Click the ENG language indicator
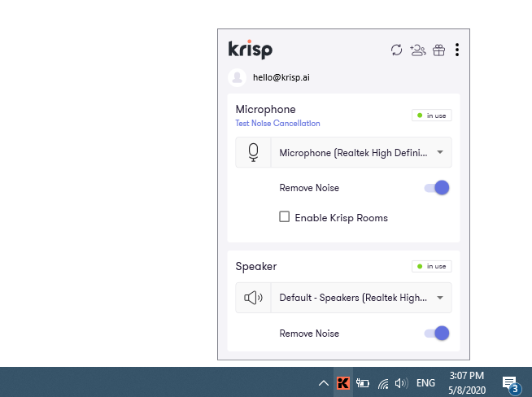This screenshot has height=397, width=532. pyautogui.click(x=425, y=383)
